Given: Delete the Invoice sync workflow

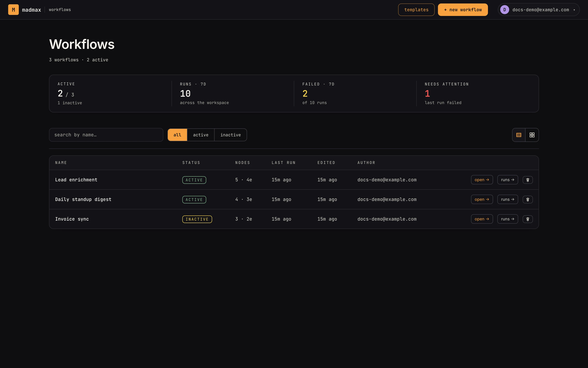Looking at the screenshot, I should (528, 219).
